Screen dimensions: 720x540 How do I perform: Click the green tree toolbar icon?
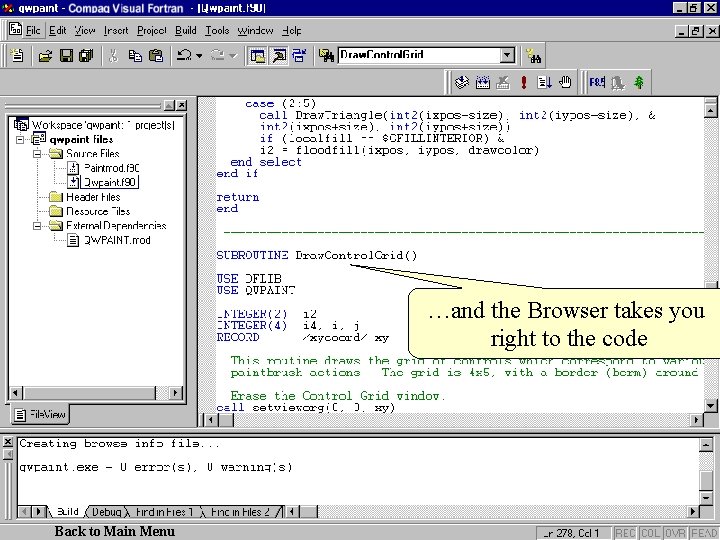click(639, 83)
